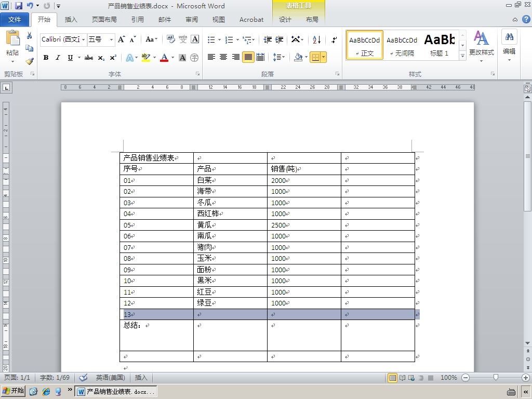Screen dimensions: 532x399
Task: Open the Line Spacing dropdown
Action: pyautogui.click(x=279, y=57)
